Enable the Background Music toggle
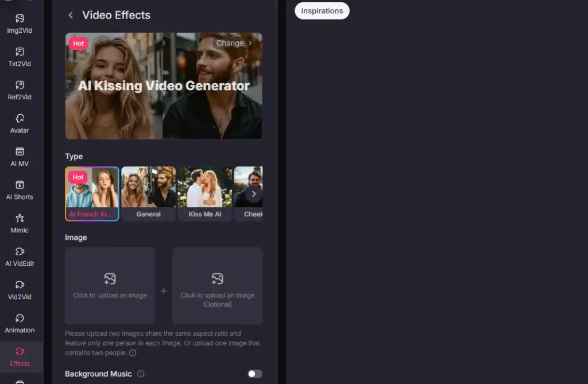Viewport: 588px width, 384px height. click(254, 374)
